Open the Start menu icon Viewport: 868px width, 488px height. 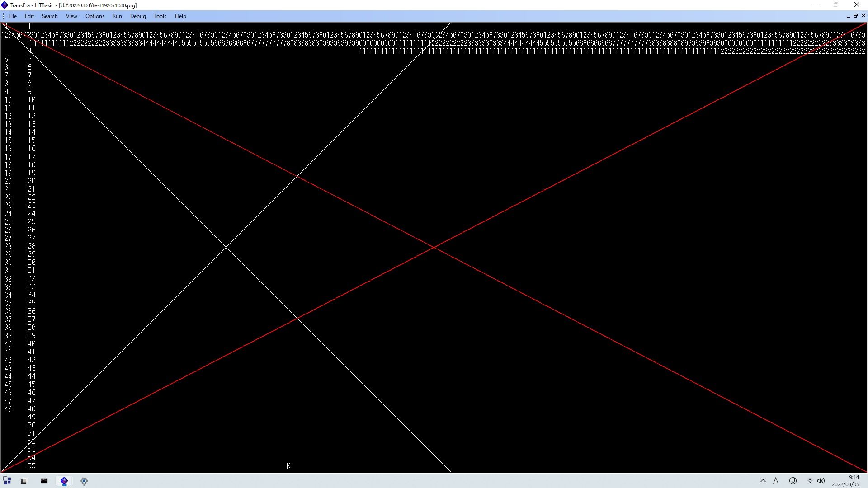[7, 481]
